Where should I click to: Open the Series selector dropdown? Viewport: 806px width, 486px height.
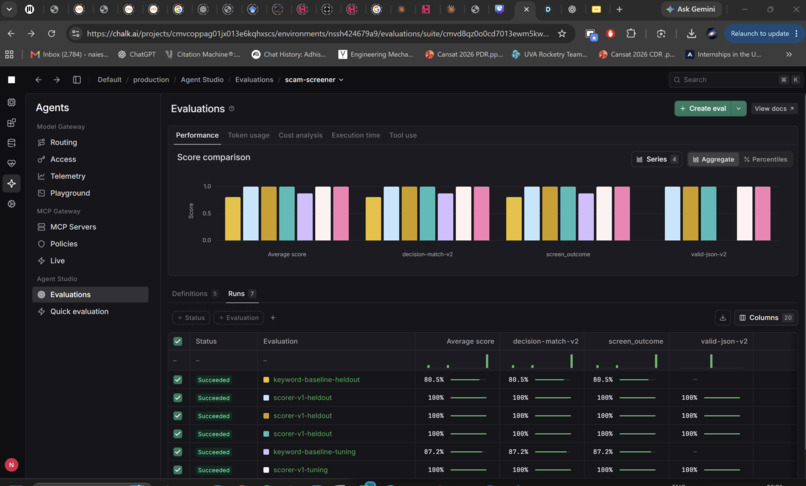[x=656, y=159]
